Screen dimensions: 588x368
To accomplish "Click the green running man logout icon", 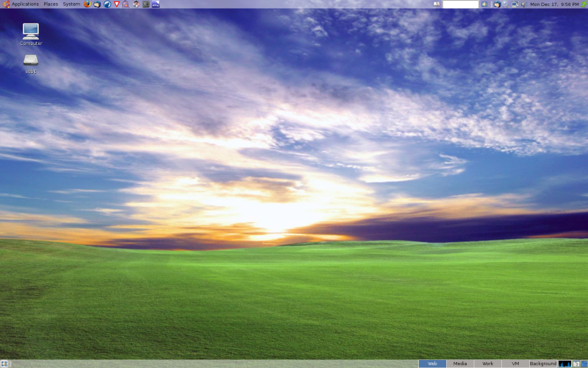I will tap(584, 4).
